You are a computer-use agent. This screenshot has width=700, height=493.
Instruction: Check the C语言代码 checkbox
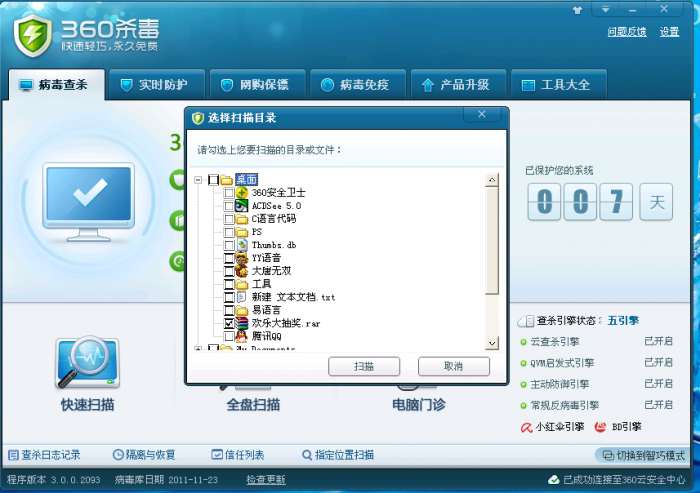[229, 219]
